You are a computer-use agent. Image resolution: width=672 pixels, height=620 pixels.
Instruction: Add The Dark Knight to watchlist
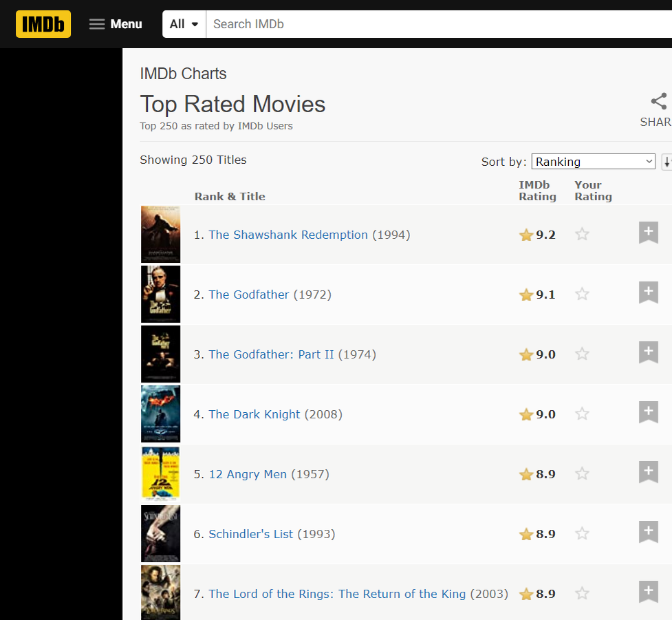click(649, 412)
